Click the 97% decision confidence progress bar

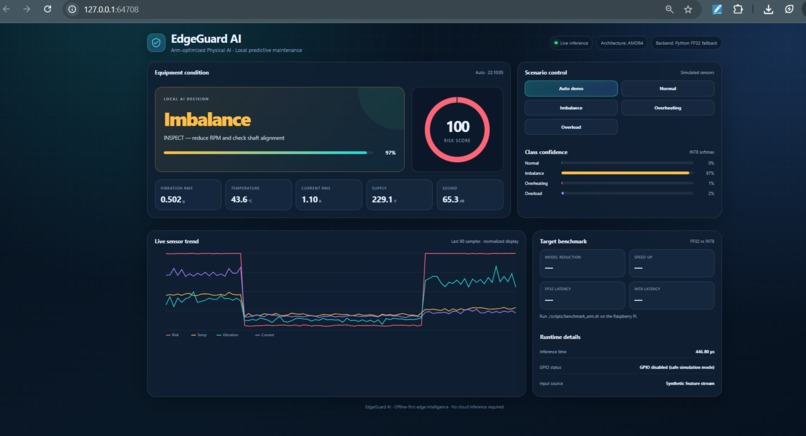pos(268,153)
